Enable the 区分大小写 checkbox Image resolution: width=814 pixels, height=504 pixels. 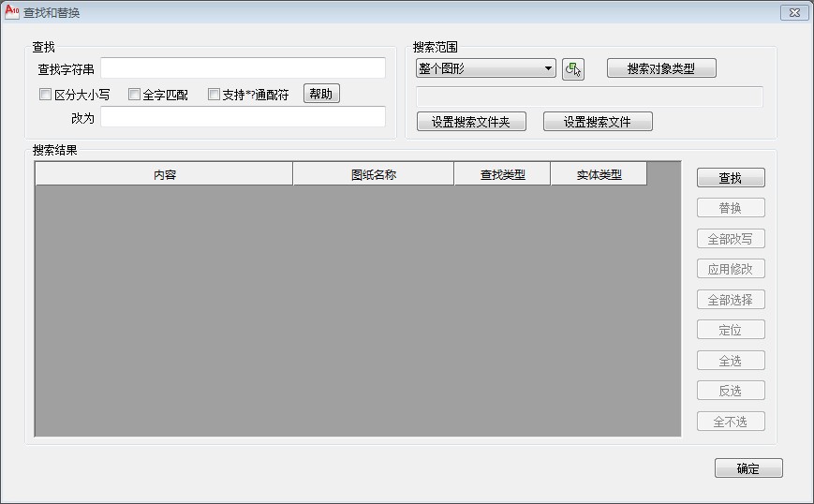pyautogui.click(x=45, y=95)
